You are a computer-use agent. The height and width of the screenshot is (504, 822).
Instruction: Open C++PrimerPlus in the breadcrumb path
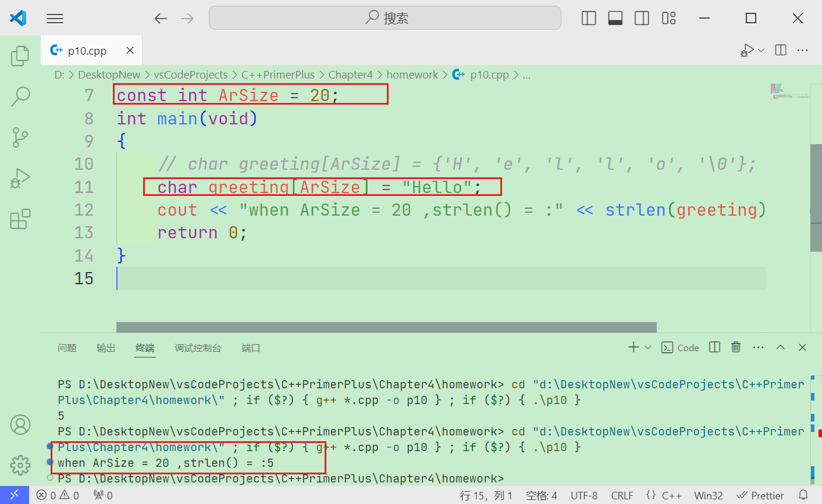click(278, 75)
